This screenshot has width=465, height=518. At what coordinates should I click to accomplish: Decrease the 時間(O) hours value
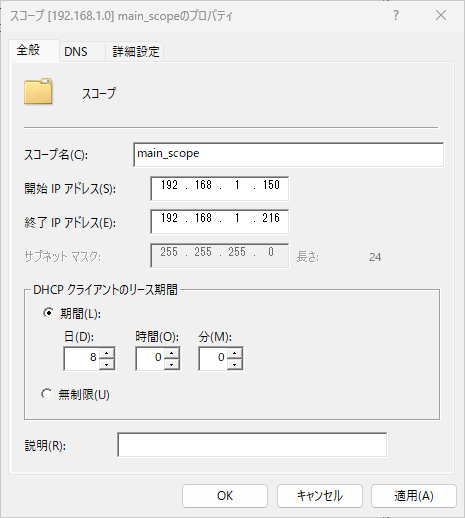pyautogui.click(x=172, y=364)
